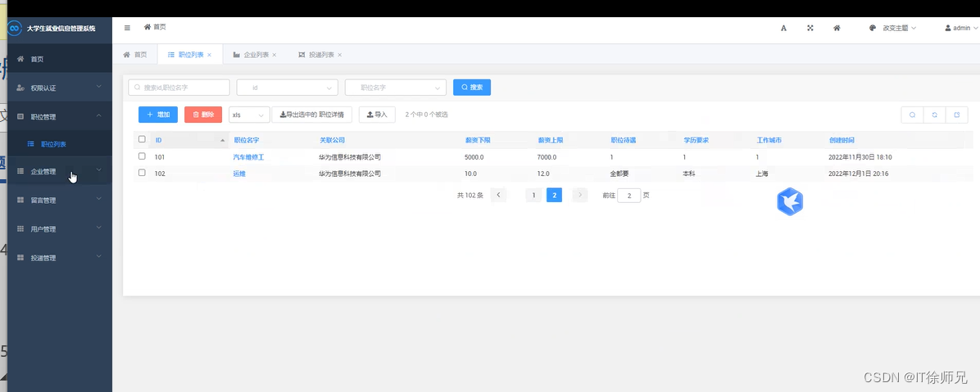Close the 职位列表 tab with its x
980x392 pixels.
pos(210,55)
